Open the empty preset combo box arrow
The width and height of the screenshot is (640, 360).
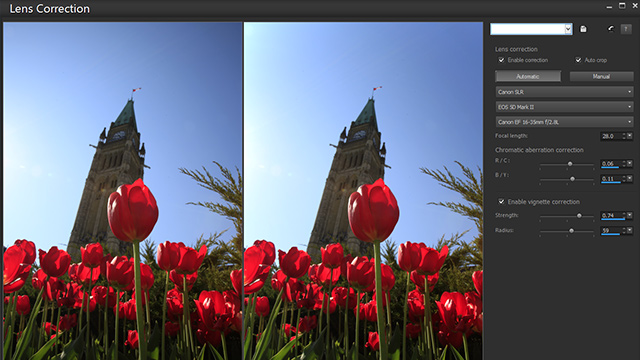[568, 29]
